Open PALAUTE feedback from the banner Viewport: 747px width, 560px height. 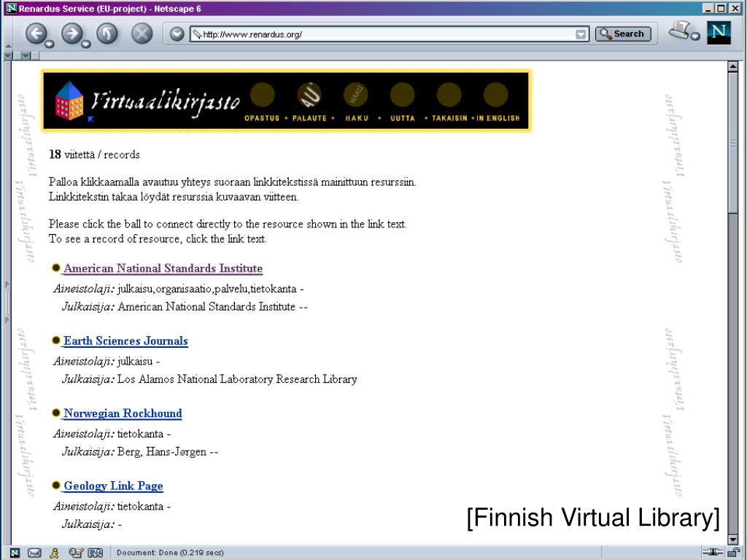[x=309, y=118]
